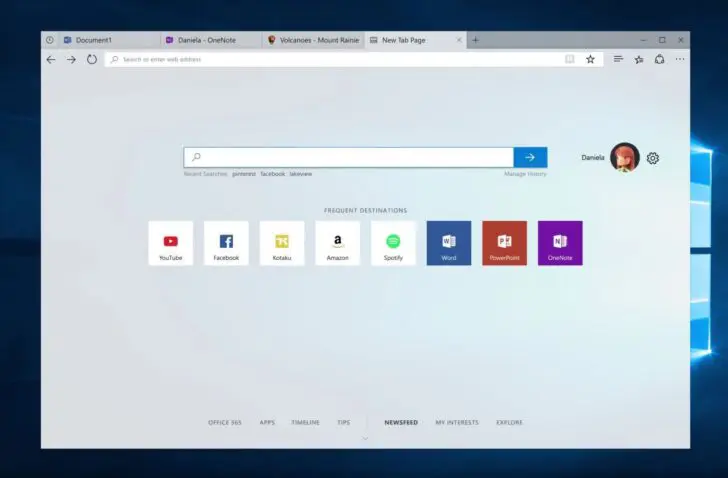Screen dimensions: 728x478
Task: Open the Spotify tile
Action: point(393,243)
